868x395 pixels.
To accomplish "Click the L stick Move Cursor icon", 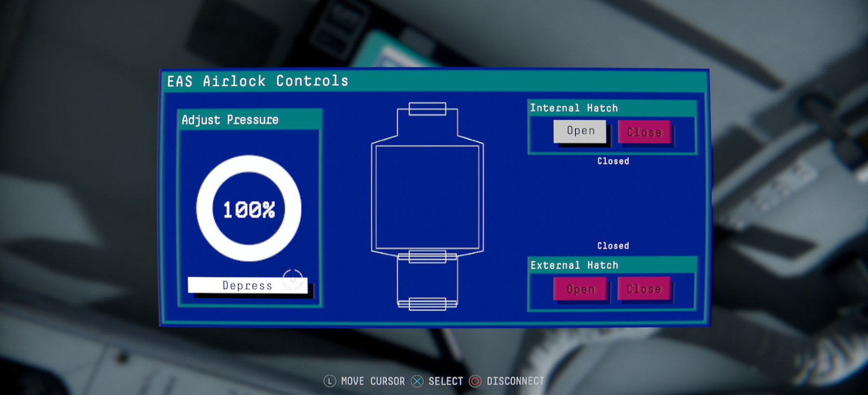I will [329, 381].
